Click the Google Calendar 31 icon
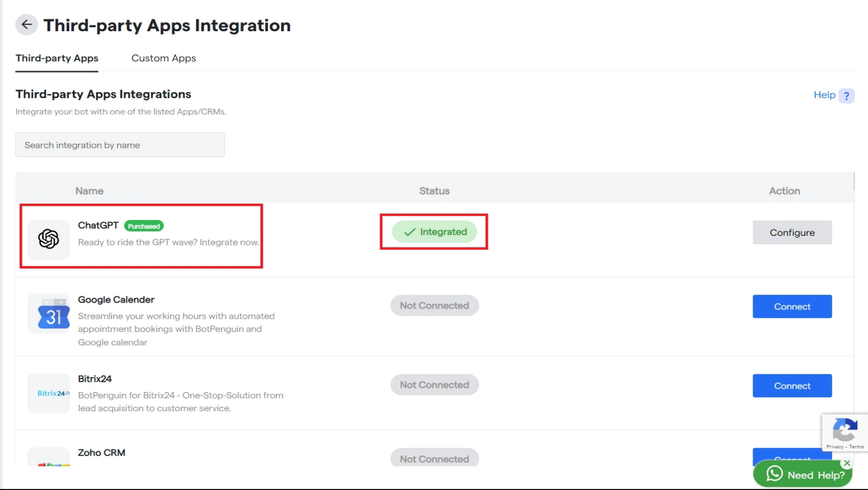The image size is (868, 490). point(53,314)
